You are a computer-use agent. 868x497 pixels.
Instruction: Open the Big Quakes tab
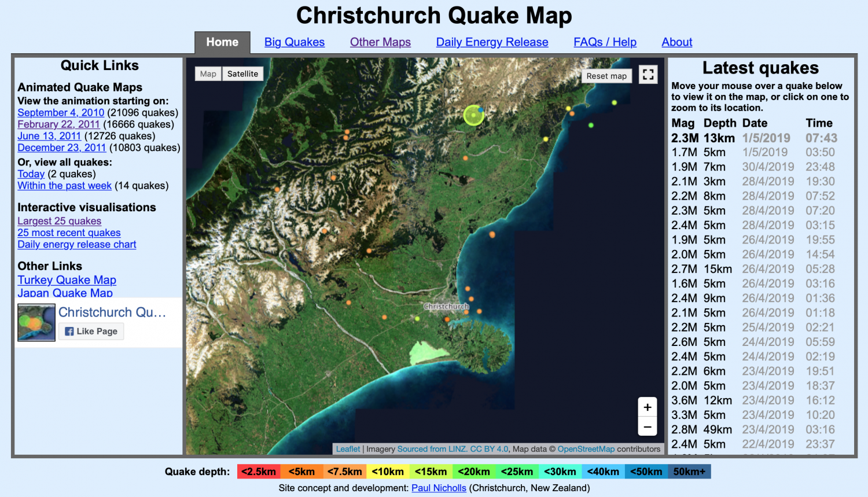(x=294, y=42)
